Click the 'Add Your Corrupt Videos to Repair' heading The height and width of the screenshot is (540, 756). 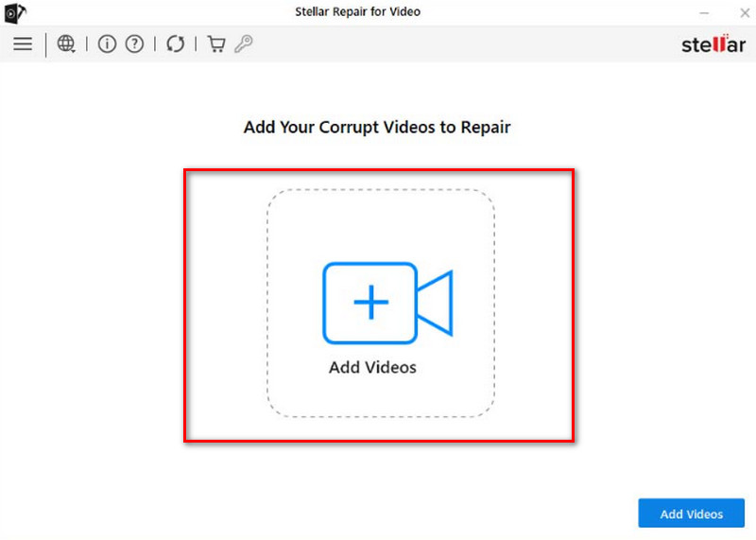click(377, 127)
